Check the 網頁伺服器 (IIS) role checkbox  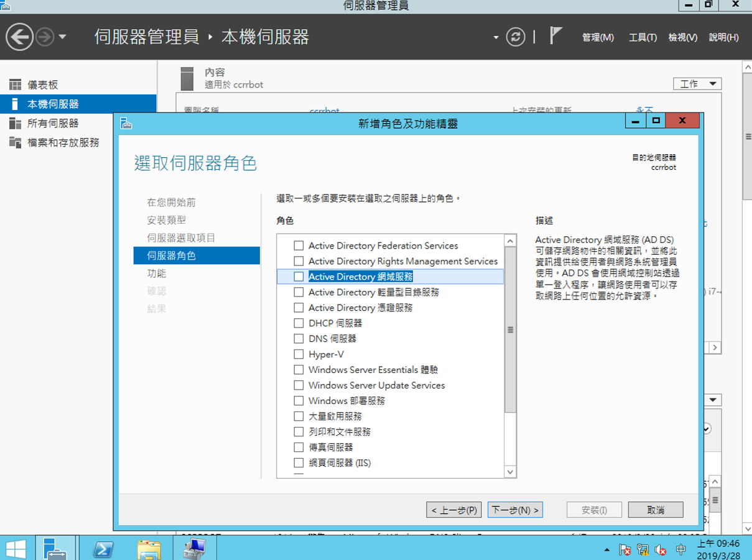[299, 463]
